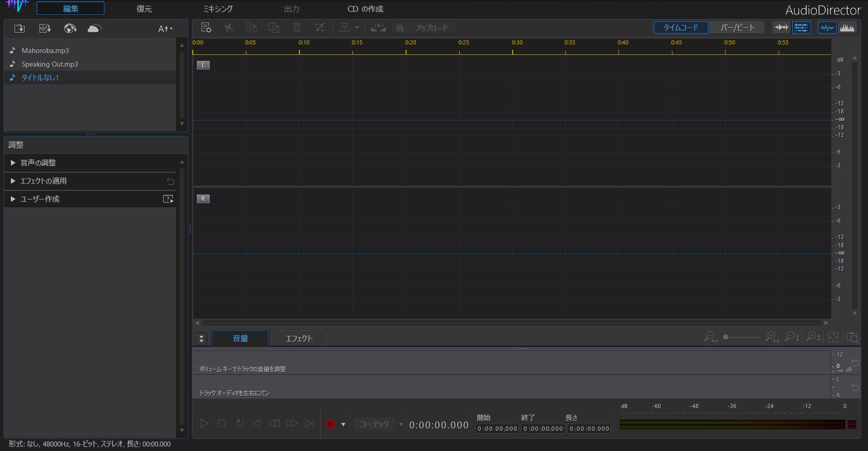Select the Cut tool in the toolbar
Viewport: 868px width, 451px height.
[229, 28]
